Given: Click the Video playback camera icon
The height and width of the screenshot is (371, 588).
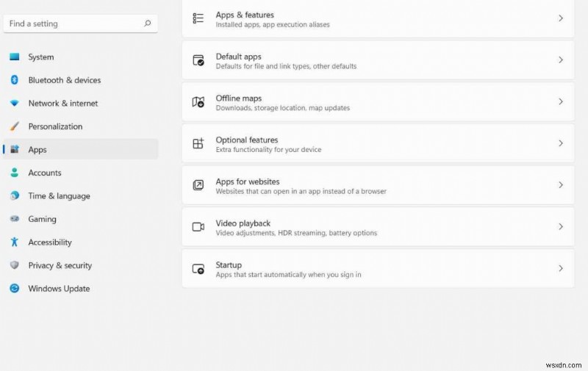Looking at the screenshot, I should 198,227.
